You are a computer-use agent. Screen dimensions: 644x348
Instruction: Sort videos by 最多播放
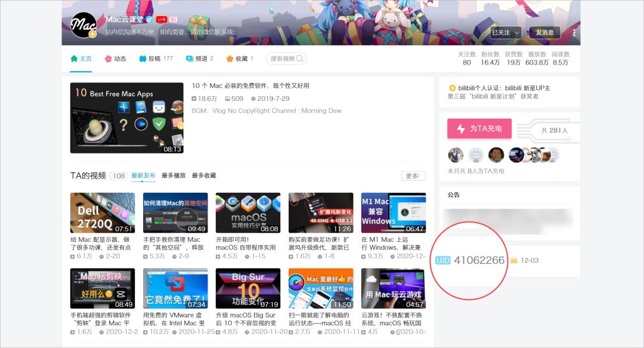pyautogui.click(x=174, y=175)
